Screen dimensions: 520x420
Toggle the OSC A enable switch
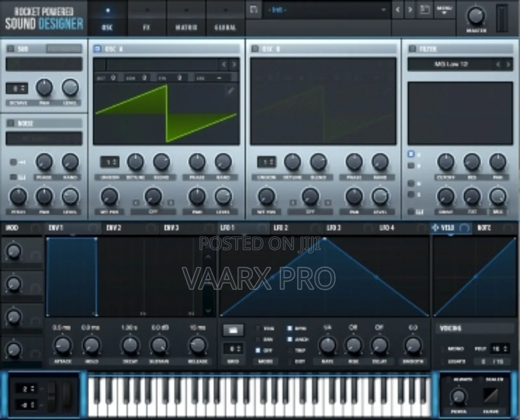[97, 49]
